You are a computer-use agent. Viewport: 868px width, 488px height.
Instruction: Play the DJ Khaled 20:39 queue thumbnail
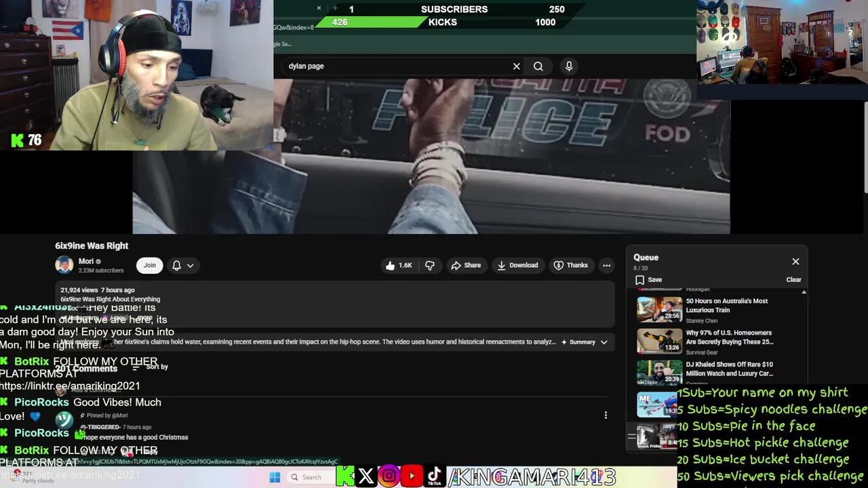[x=659, y=373]
